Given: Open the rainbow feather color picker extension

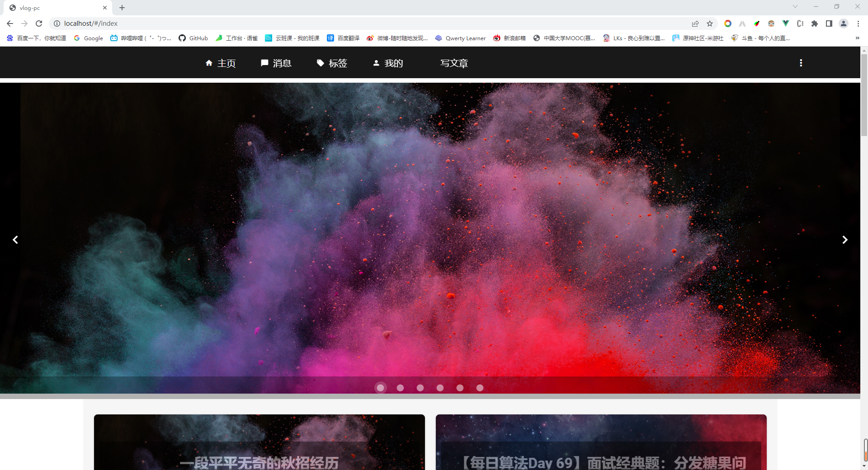Looking at the screenshot, I should point(757,23).
